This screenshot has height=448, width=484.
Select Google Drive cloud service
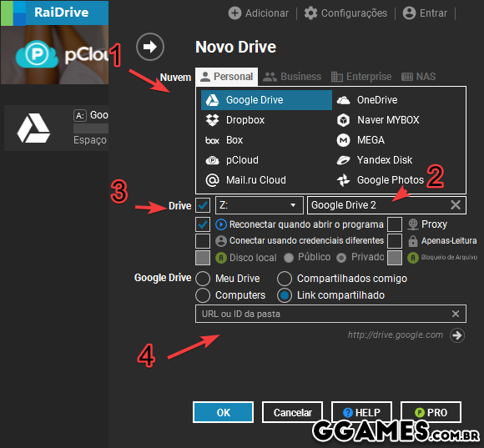[266, 100]
